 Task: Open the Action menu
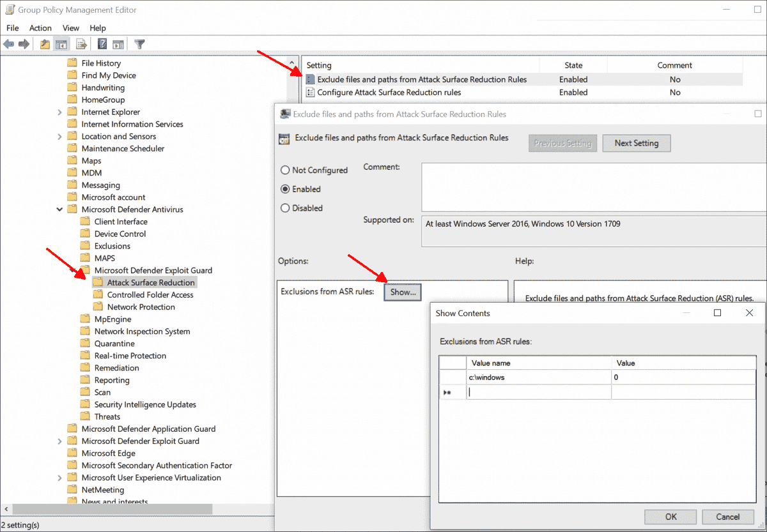pos(40,27)
